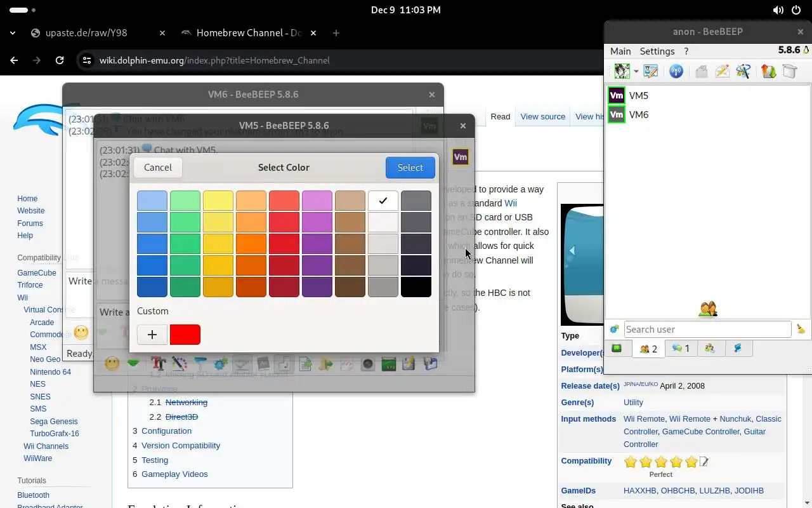This screenshot has height=508, width=812.
Task: Click the greyed open envelope message icon
Action: 701,71
